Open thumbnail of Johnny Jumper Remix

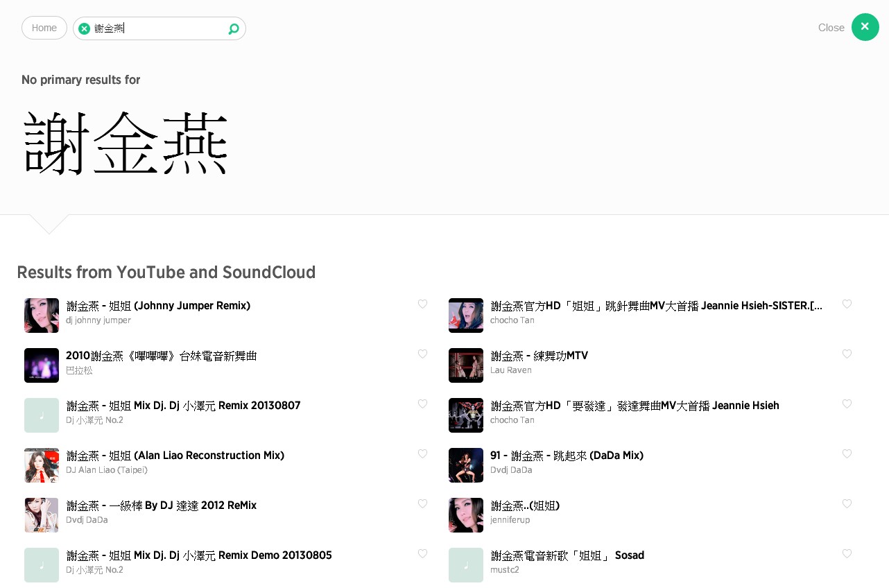[42, 315]
